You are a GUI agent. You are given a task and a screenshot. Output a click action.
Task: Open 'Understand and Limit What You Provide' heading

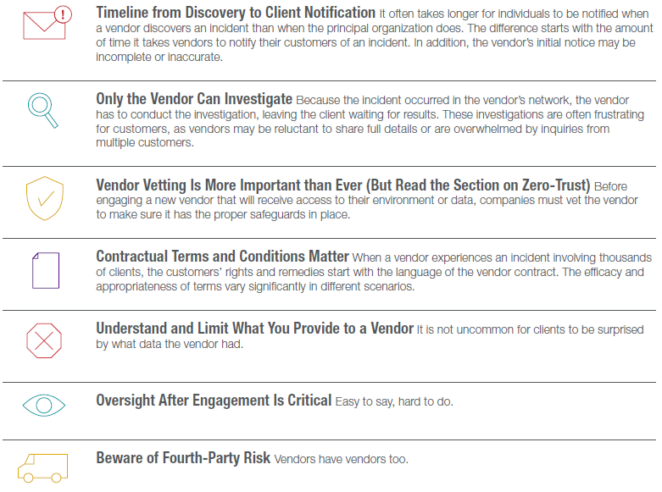[255, 328]
